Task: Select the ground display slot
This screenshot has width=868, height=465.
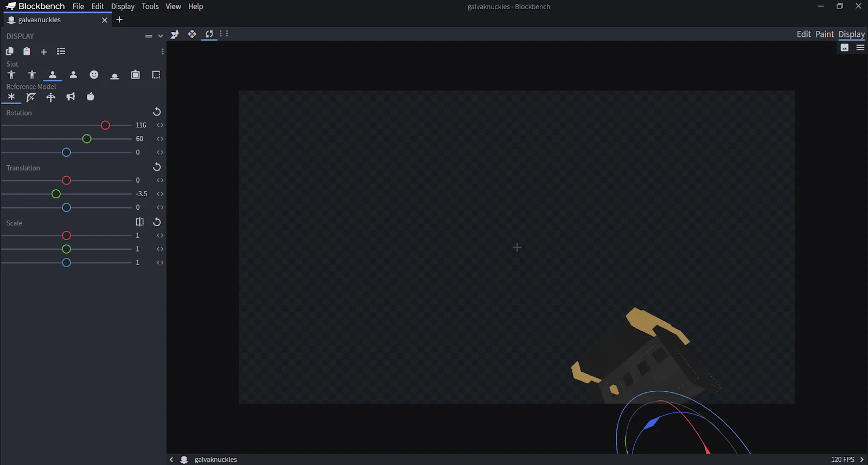Action: coord(114,75)
